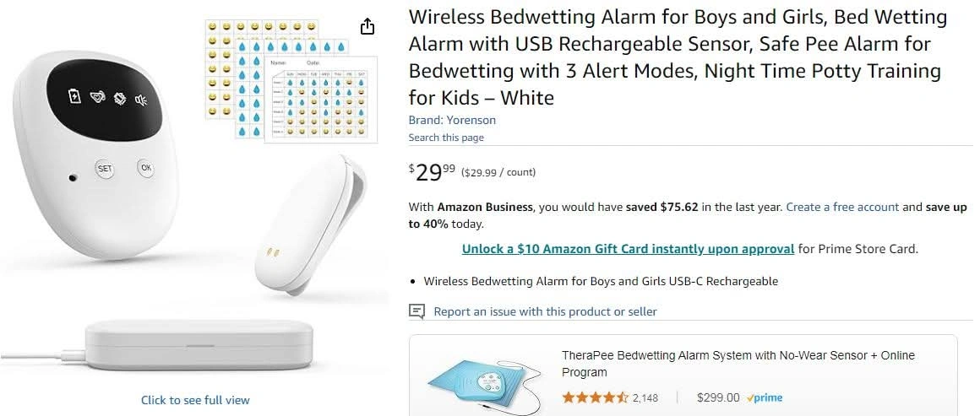The width and height of the screenshot is (980, 416).
Task: Report an issue with this product or seller
Action: [545, 311]
